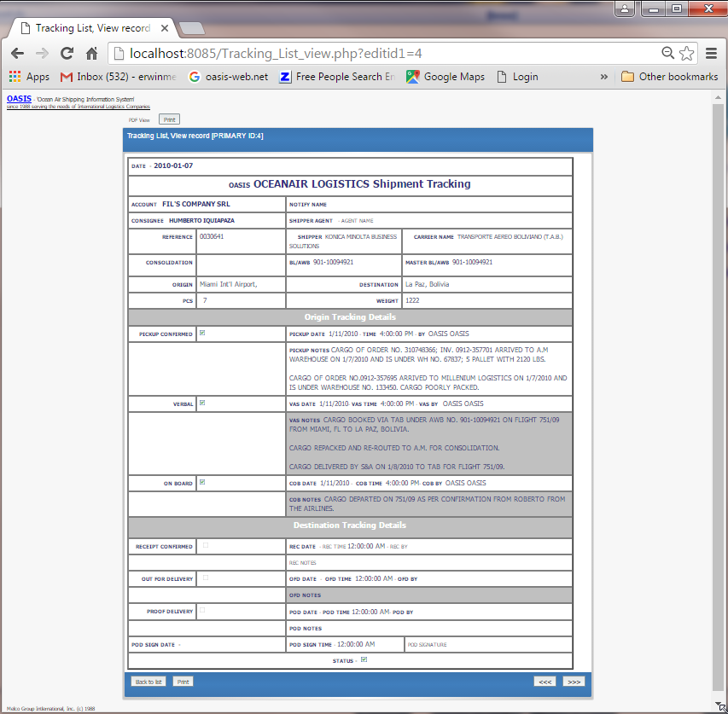Open the Chrome hamburger menu
Viewport: 728px width, 714px height.
pos(711,54)
